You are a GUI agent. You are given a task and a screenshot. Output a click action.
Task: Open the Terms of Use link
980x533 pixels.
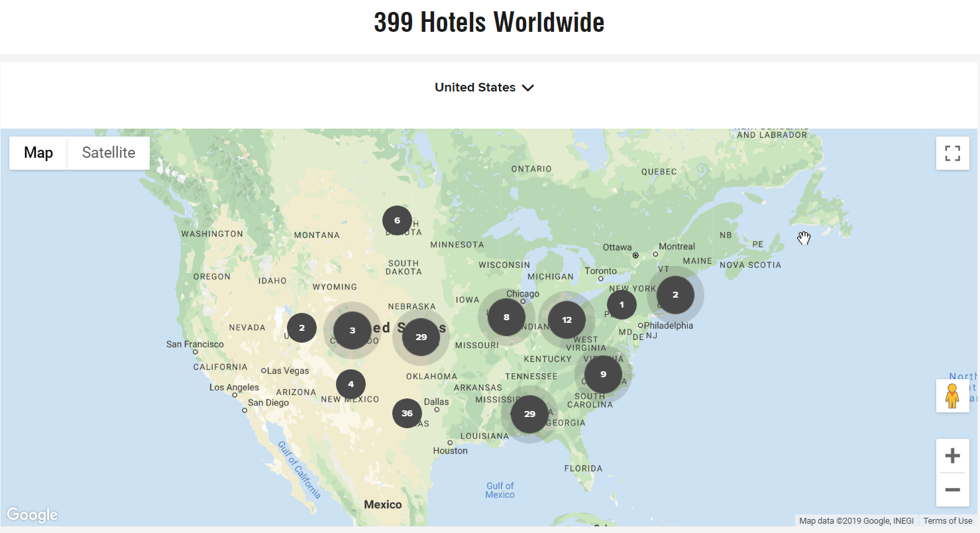pos(948,521)
